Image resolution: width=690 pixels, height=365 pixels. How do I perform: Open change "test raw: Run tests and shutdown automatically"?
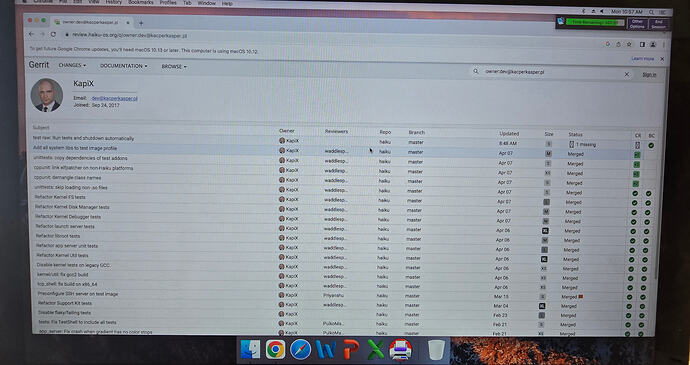tap(84, 138)
